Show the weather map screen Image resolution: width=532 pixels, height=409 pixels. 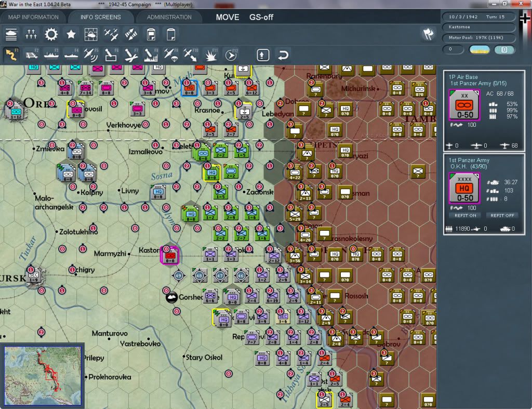point(90,34)
